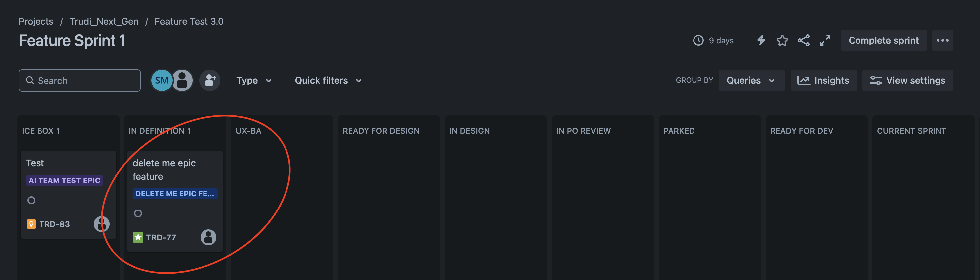The image size is (980, 280).
Task: Click the IN DESIGN column header
Action: tap(469, 131)
